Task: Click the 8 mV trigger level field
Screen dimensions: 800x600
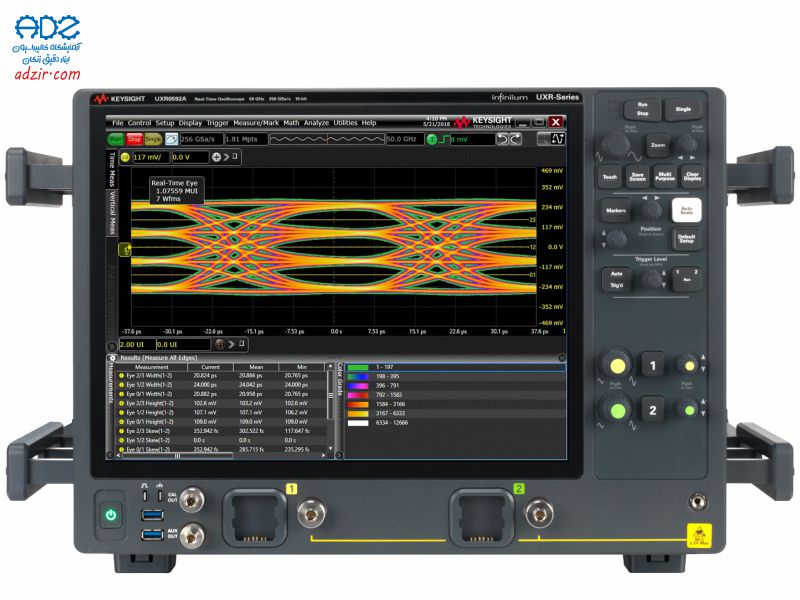Action: (x=472, y=139)
